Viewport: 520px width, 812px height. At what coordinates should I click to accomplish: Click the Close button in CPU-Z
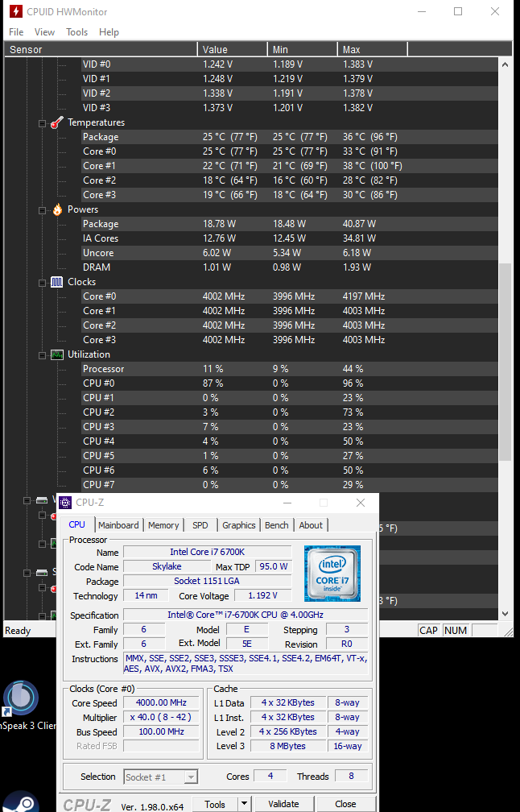[x=345, y=804]
